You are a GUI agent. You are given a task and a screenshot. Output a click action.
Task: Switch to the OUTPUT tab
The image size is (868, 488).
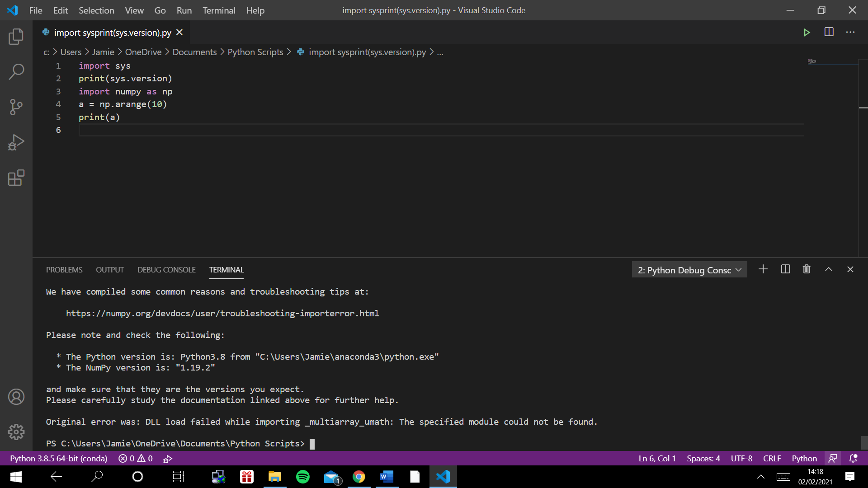(110, 270)
